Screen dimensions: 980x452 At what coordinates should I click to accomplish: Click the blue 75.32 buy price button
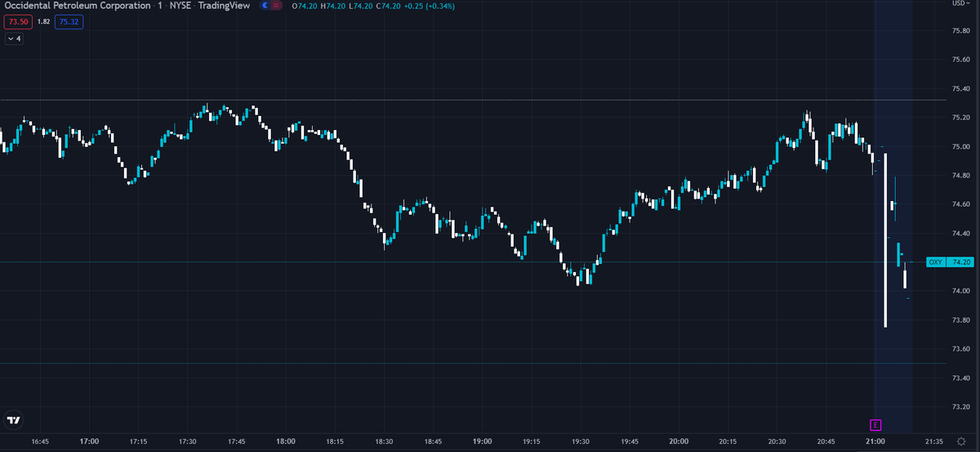click(x=69, y=22)
